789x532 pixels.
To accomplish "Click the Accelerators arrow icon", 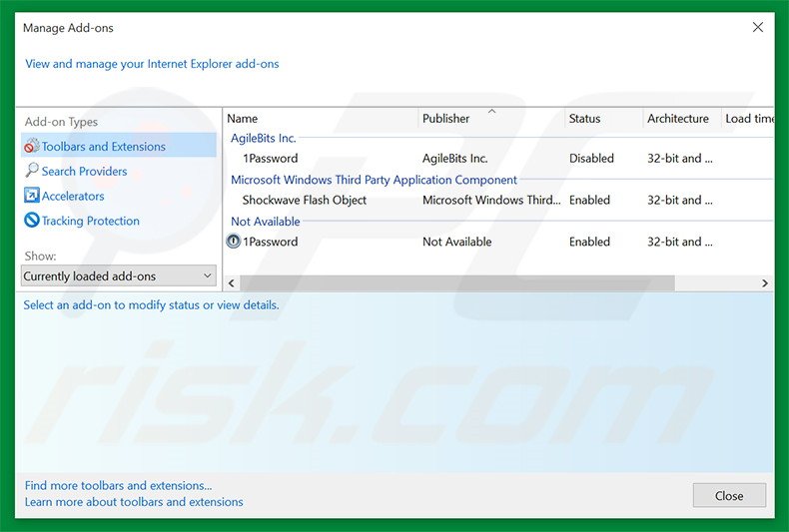I will click(32, 195).
